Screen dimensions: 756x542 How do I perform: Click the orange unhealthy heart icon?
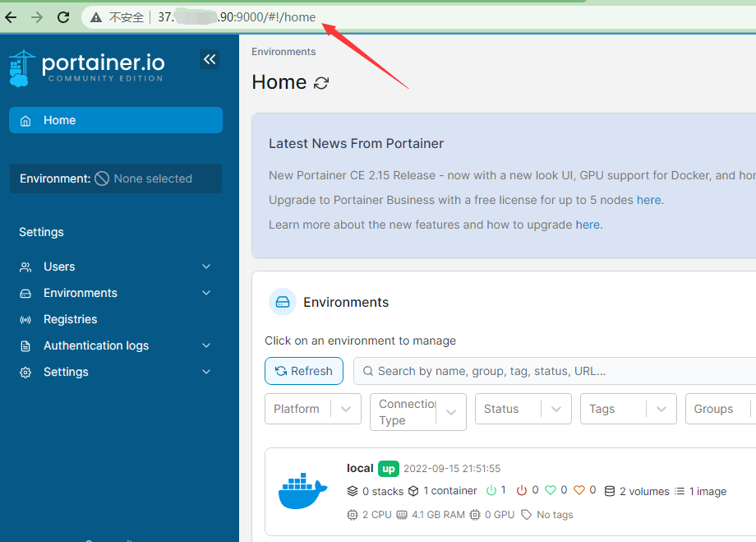tap(579, 490)
